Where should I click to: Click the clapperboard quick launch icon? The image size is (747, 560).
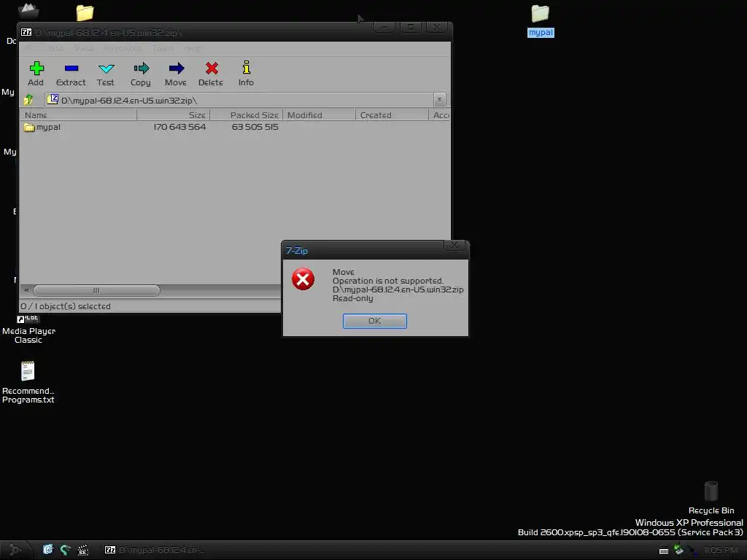click(x=83, y=550)
